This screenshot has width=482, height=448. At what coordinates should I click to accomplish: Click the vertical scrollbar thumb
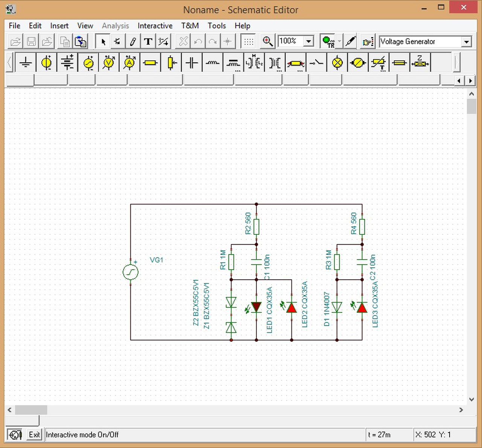click(x=471, y=106)
